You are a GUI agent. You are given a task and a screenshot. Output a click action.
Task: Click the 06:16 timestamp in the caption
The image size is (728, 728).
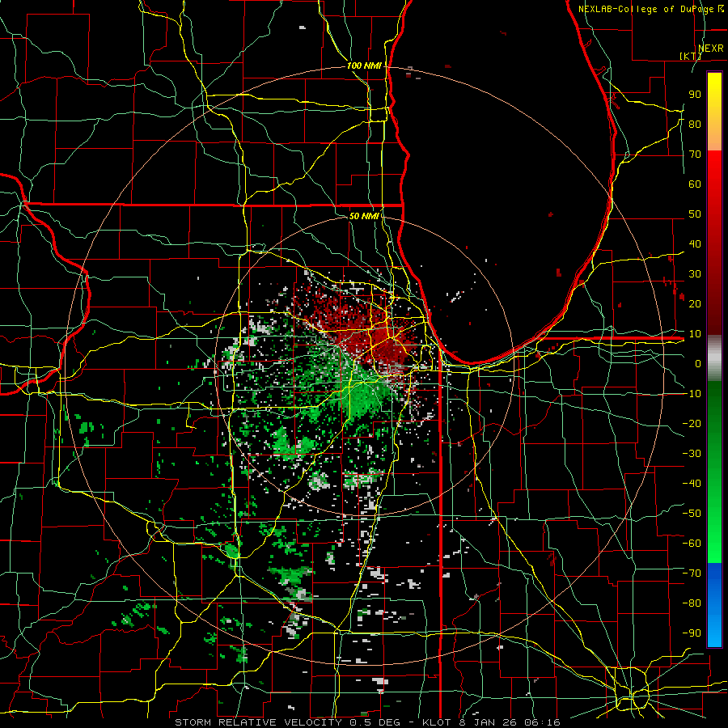(542, 722)
